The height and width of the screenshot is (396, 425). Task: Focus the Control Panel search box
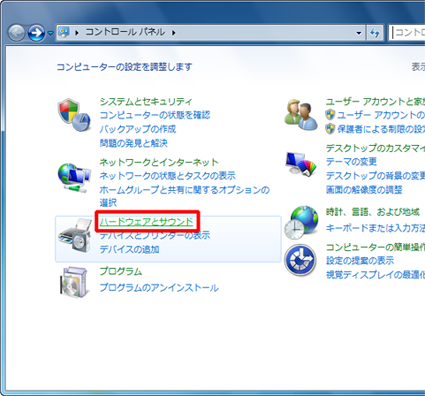point(407,33)
